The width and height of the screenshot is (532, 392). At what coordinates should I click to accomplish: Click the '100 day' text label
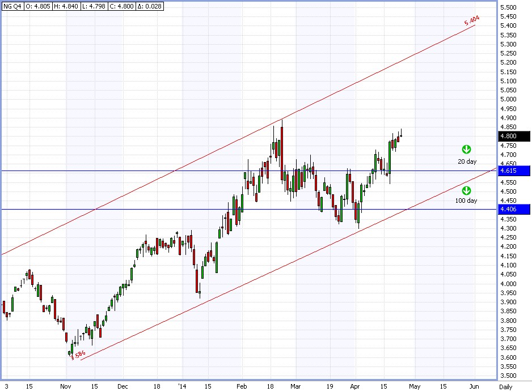(466, 201)
